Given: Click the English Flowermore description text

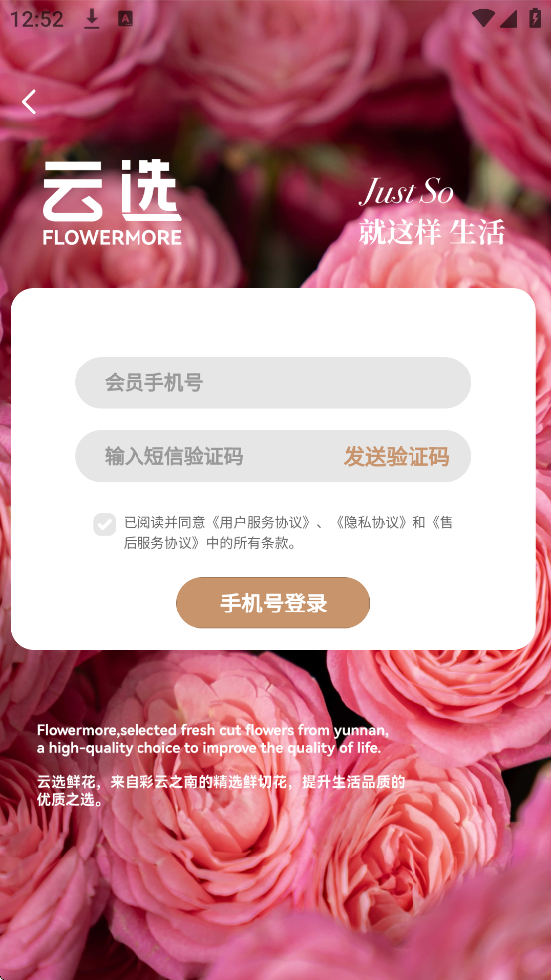Looking at the screenshot, I should tap(212, 739).
